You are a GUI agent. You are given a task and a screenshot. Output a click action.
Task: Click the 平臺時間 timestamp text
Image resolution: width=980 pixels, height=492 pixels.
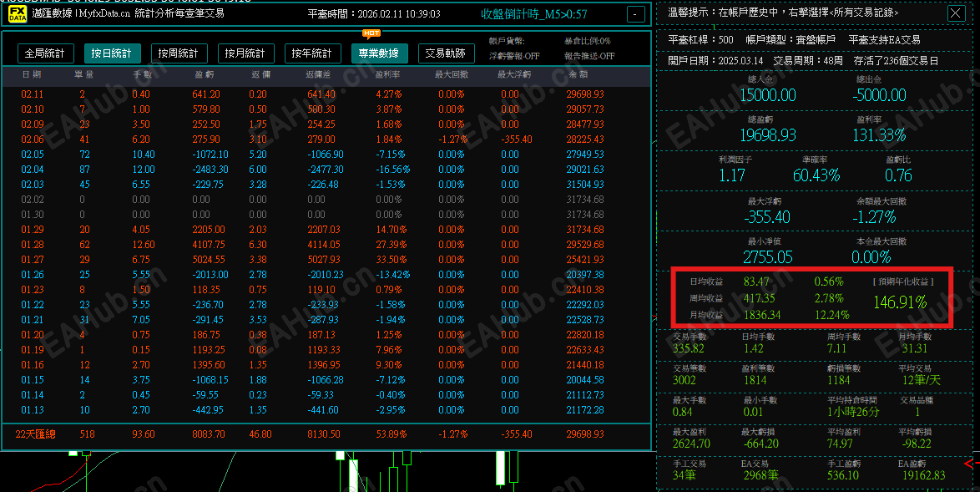pyautogui.click(x=374, y=13)
